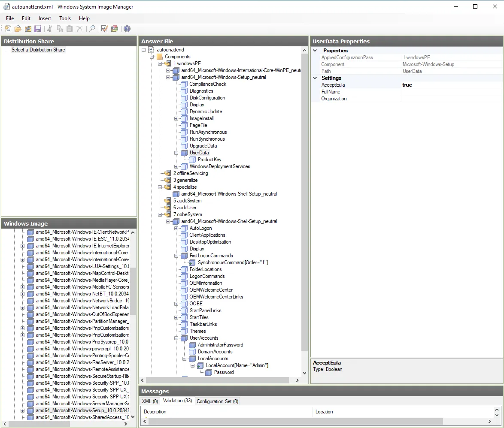Open the AcceptEula true value dropdown
This screenshot has height=428, width=504.
[x=451, y=85]
